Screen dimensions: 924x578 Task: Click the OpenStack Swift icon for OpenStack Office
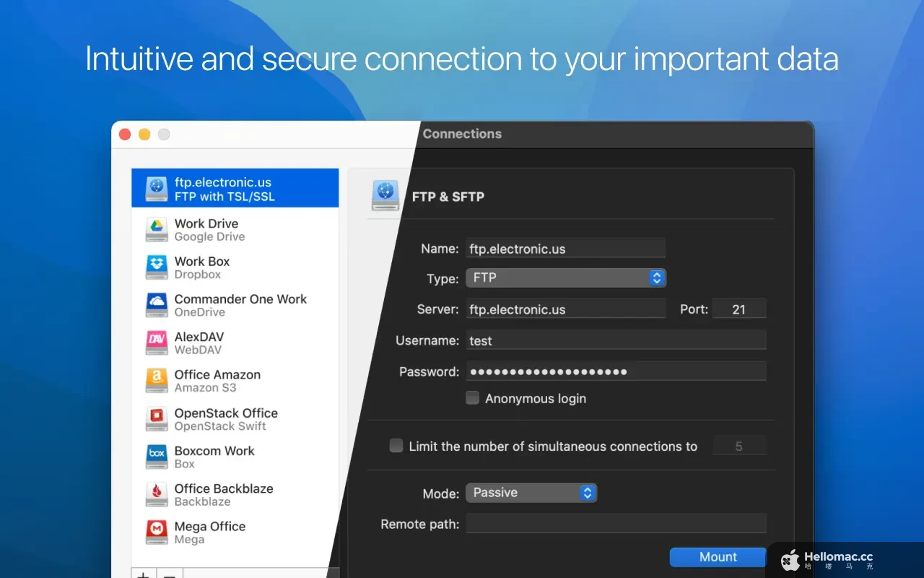(x=157, y=419)
